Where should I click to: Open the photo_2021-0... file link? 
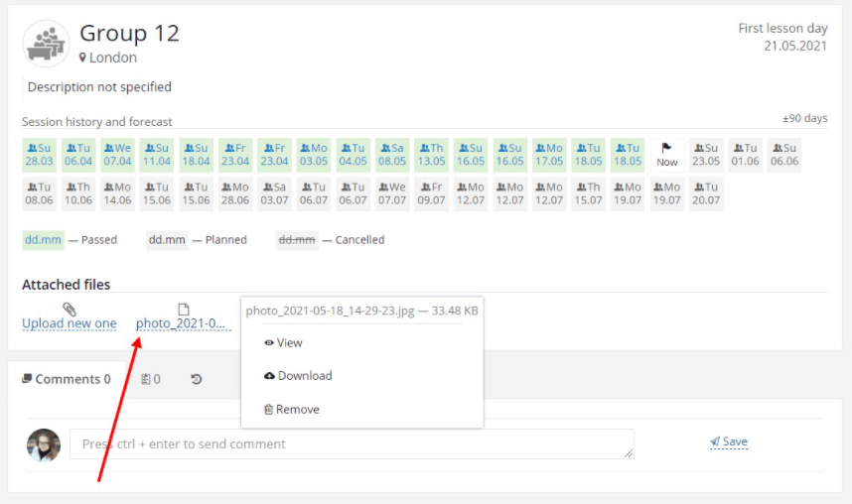(181, 323)
